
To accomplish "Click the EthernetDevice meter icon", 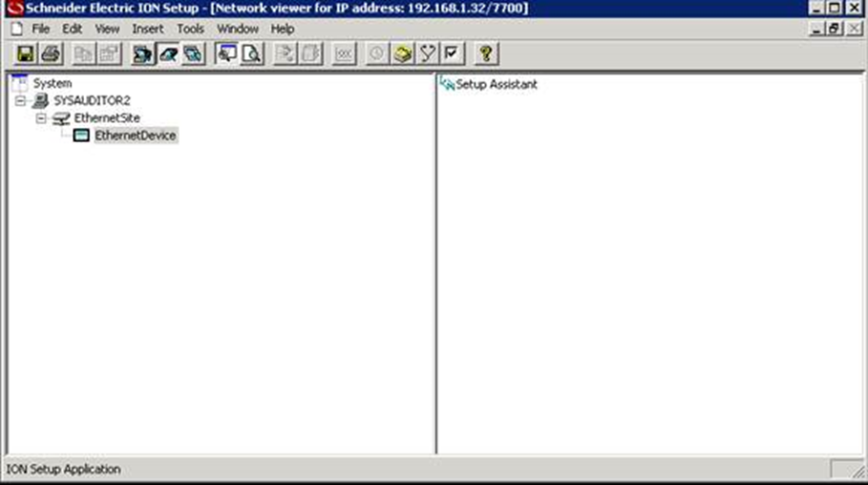I will coord(81,136).
